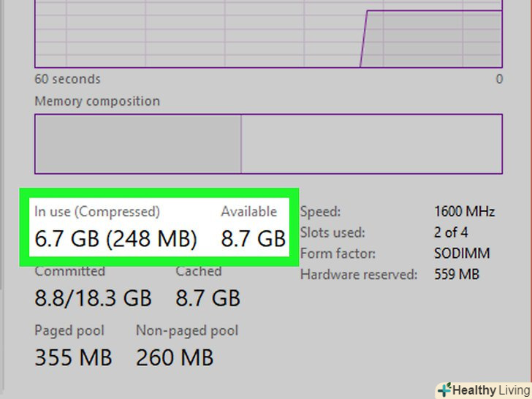This screenshot has width=532, height=399.
Task: Click the 559 MB hardware reserved value
Action: pos(457,275)
